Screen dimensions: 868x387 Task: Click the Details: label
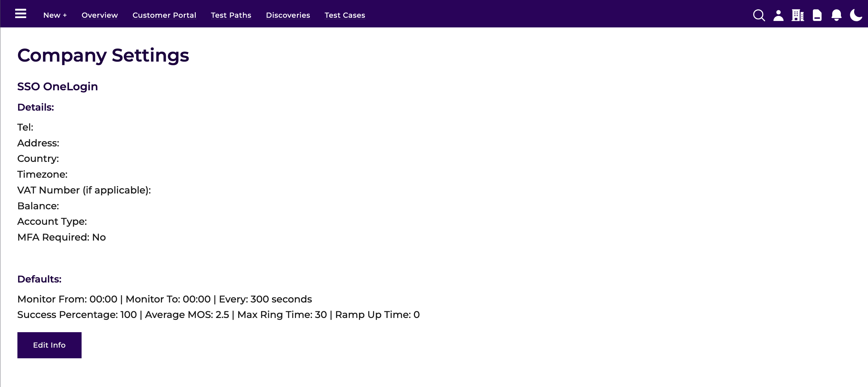pyautogui.click(x=36, y=107)
